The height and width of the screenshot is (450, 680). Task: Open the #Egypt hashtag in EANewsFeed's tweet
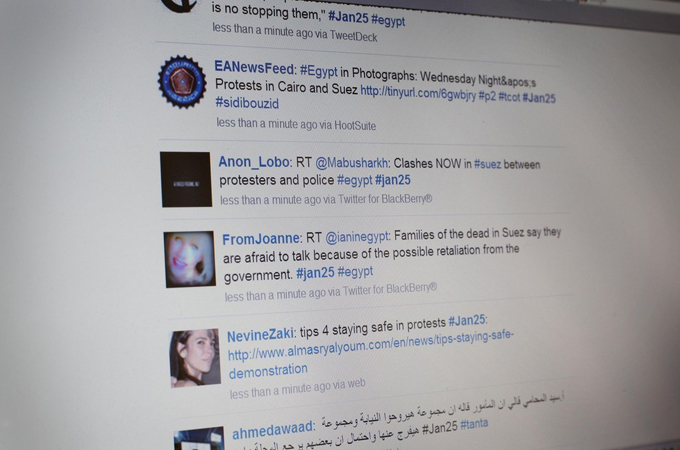pyautogui.click(x=318, y=71)
